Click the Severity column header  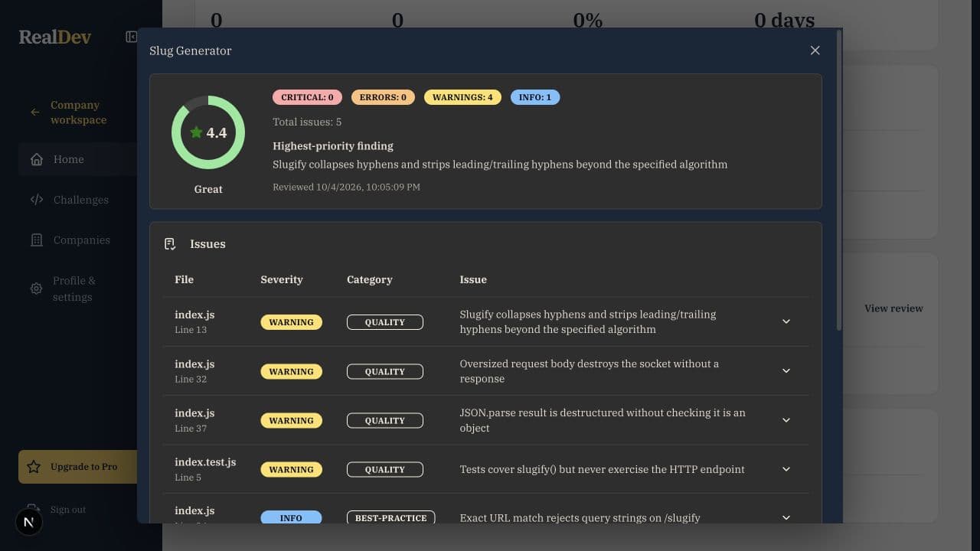click(282, 279)
